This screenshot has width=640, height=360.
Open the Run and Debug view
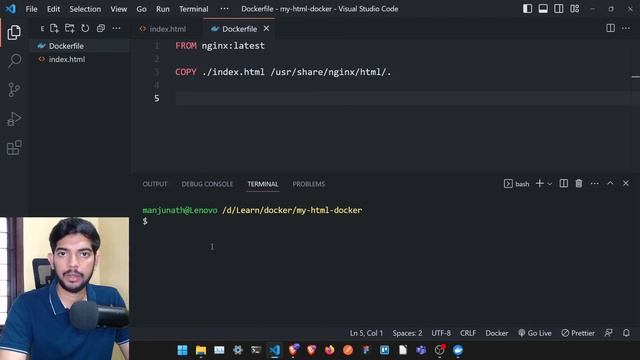14,119
